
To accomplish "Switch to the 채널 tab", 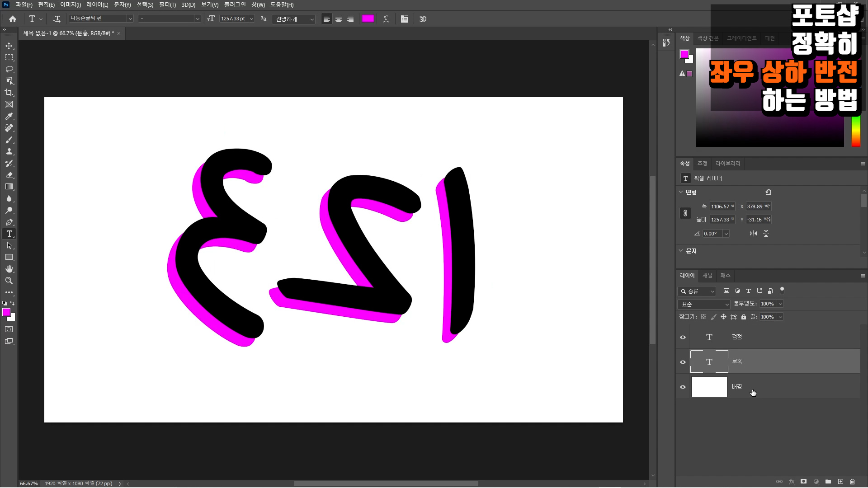I will point(707,276).
